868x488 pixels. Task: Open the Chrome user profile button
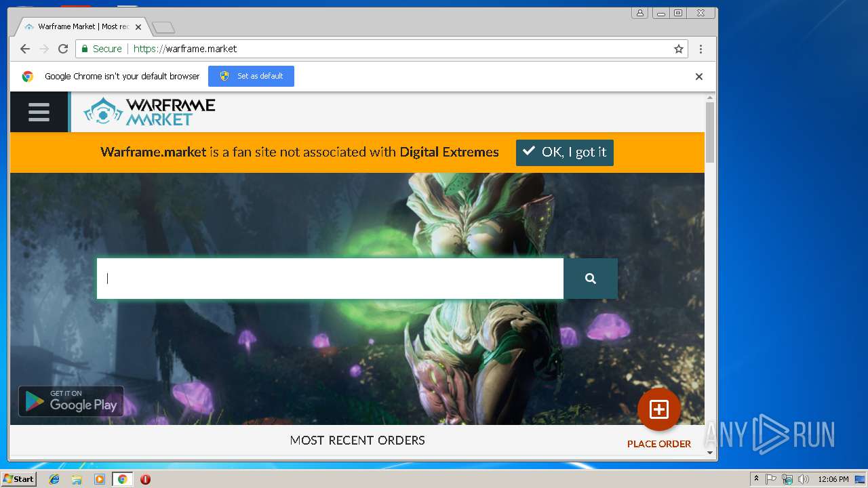click(x=639, y=13)
